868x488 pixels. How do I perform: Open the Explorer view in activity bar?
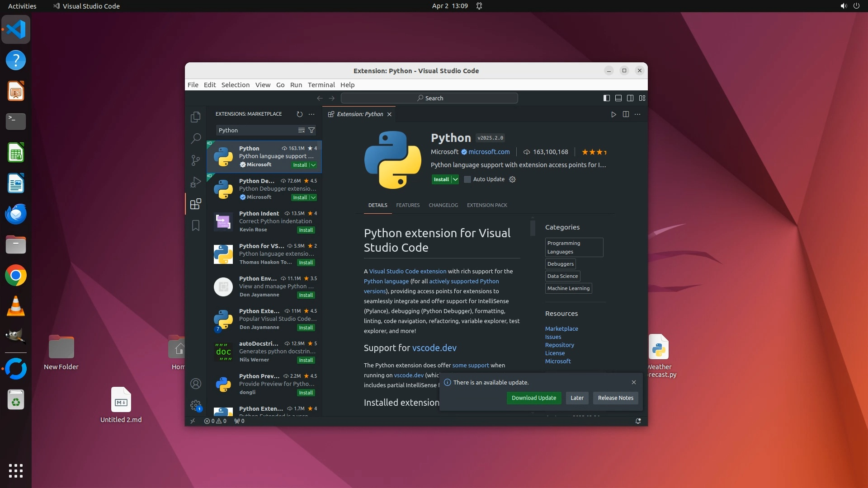(x=195, y=117)
